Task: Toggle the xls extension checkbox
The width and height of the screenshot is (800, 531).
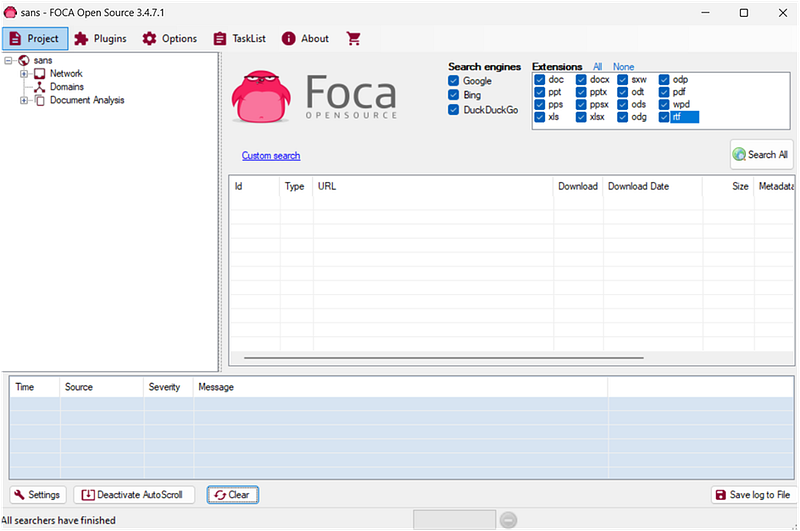Action: (x=540, y=117)
